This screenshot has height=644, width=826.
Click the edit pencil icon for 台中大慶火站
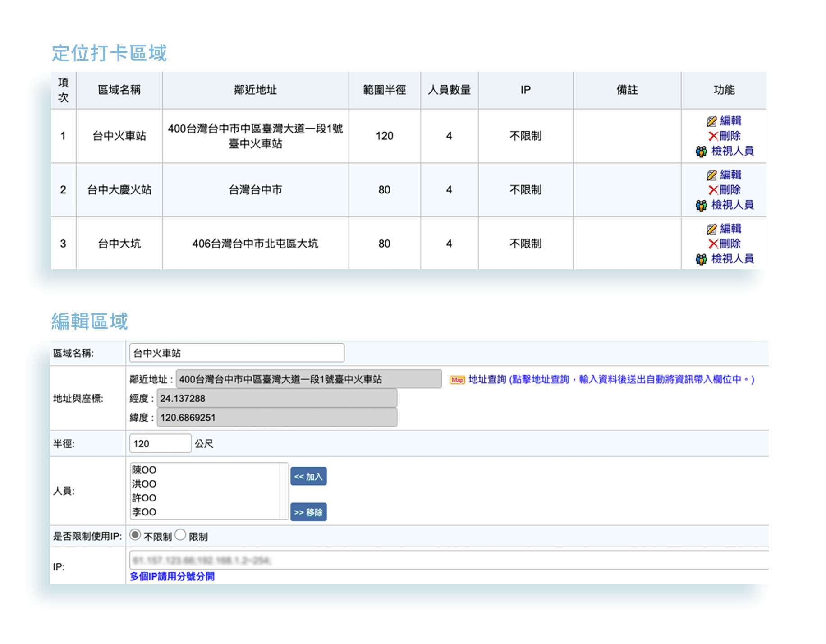pos(711,175)
